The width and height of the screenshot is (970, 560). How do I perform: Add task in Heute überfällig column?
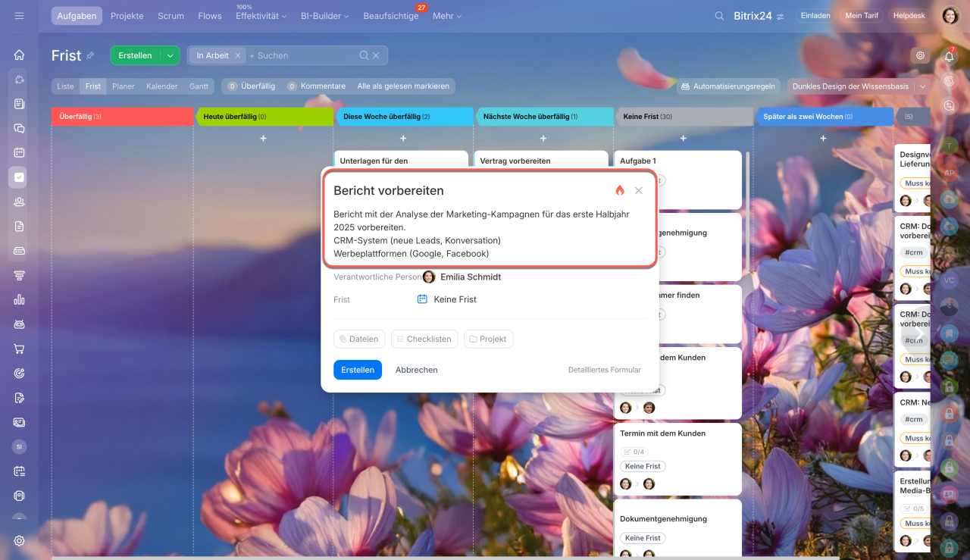pyautogui.click(x=263, y=138)
